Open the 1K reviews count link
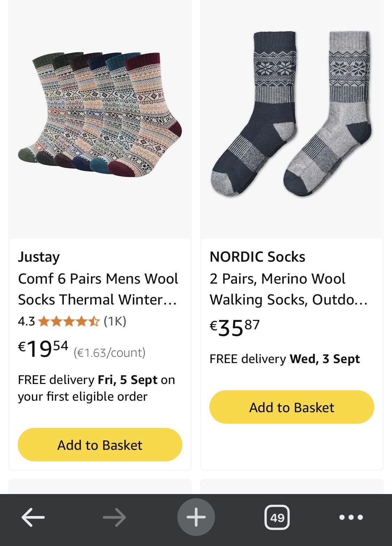Viewport: 392px width, 546px height. point(115,321)
